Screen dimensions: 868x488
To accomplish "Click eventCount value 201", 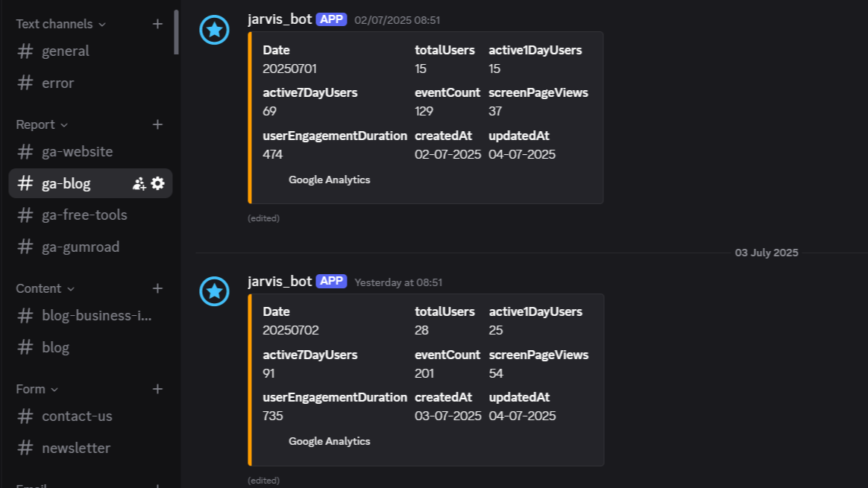I will click(x=424, y=374).
